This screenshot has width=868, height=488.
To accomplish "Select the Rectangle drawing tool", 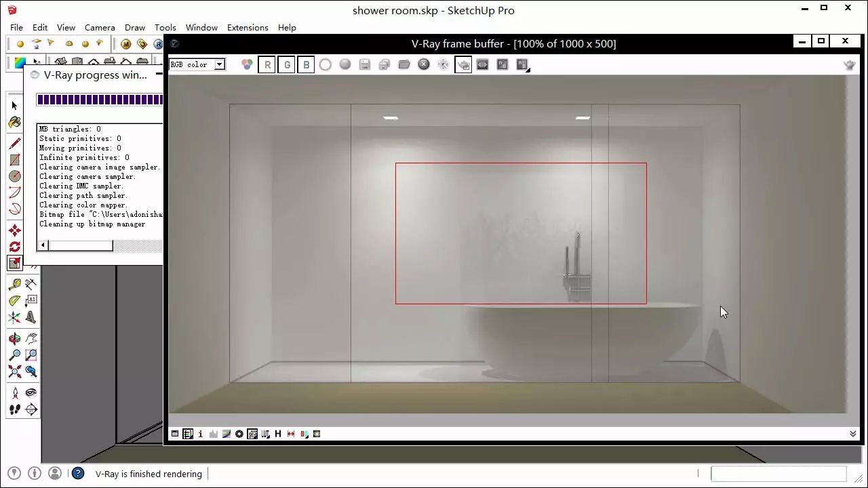I will pos(15,160).
